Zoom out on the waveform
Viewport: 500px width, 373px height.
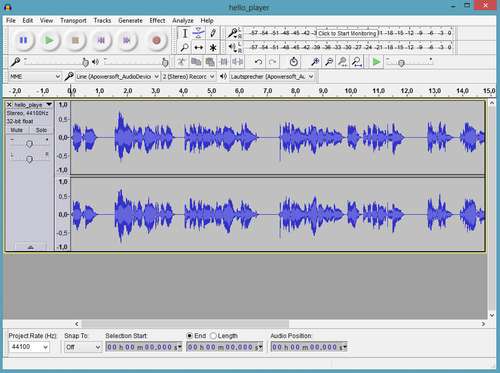click(329, 62)
